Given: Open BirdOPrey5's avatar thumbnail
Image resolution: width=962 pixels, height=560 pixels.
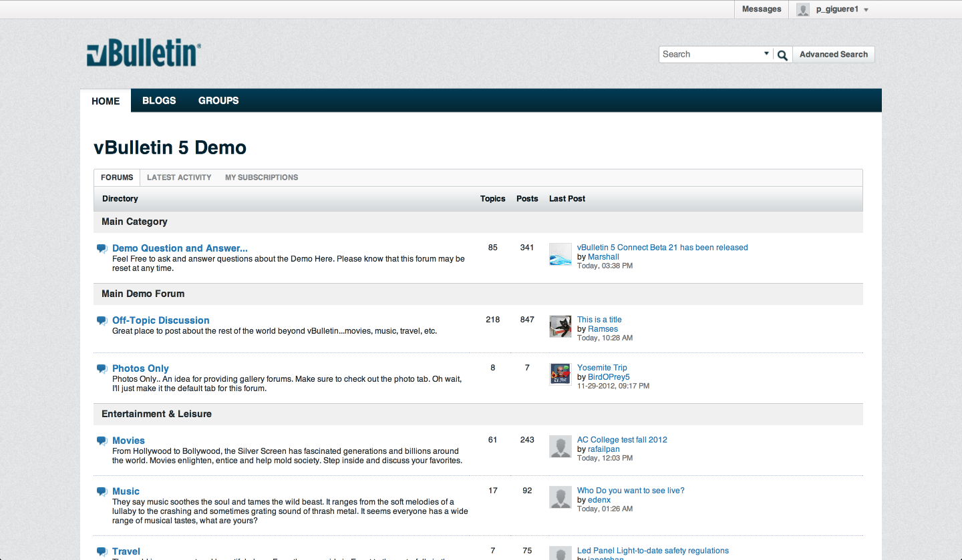Looking at the screenshot, I should 560,374.
